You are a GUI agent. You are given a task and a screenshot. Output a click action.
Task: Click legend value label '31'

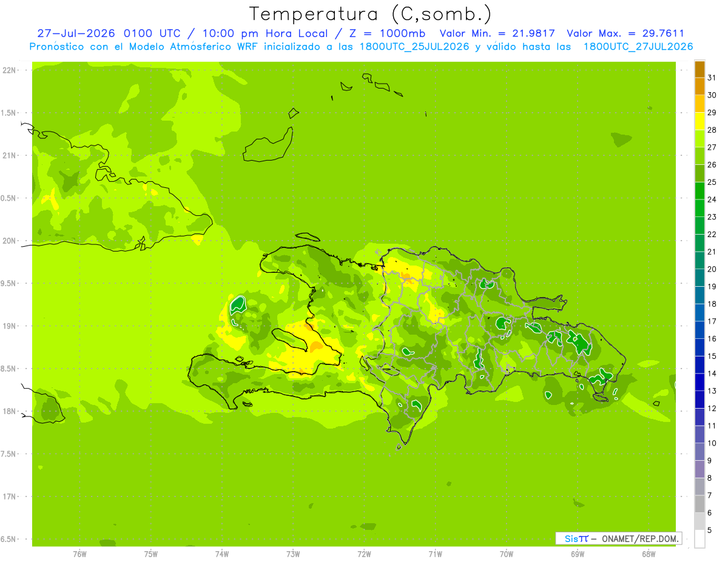[x=712, y=78]
